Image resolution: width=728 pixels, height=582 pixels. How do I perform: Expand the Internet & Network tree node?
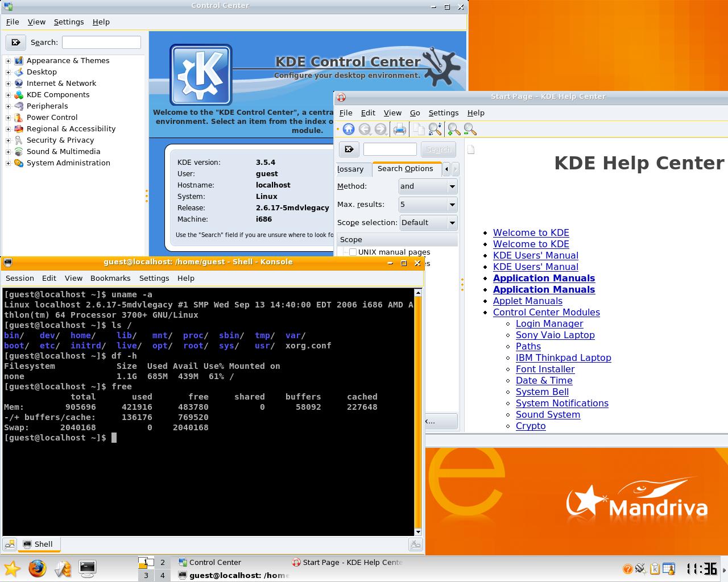click(x=8, y=83)
